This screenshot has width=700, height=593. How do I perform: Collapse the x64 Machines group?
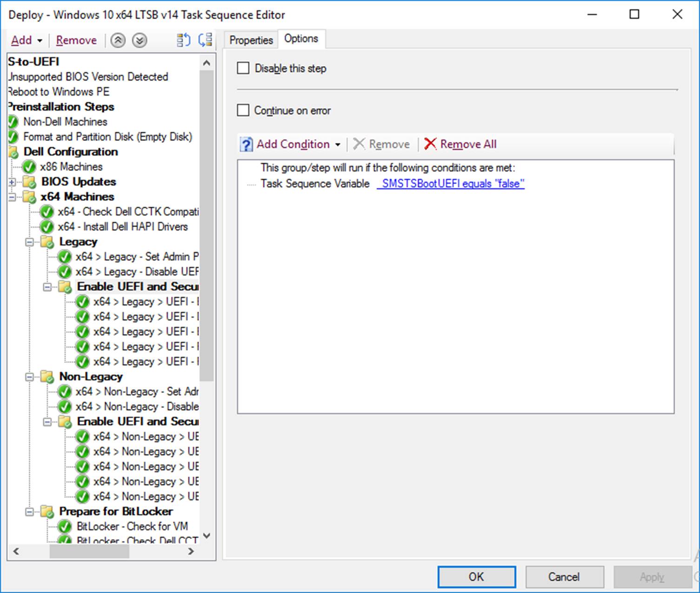[x=12, y=197]
